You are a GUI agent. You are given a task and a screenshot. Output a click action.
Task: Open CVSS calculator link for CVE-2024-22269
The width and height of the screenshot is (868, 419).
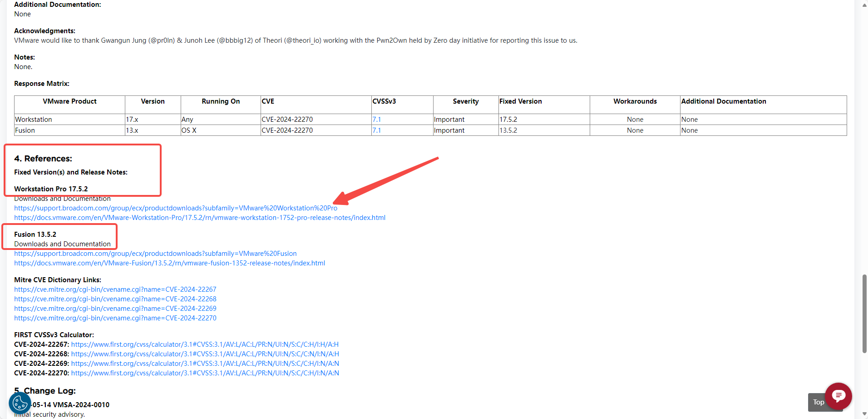[x=205, y=364]
